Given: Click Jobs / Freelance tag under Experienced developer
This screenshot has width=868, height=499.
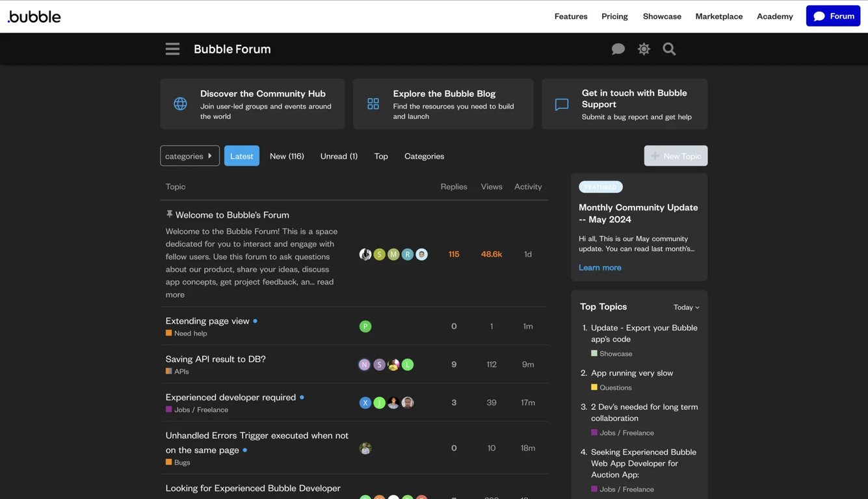Looking at the screenshot, I should [x=197, y=410].
